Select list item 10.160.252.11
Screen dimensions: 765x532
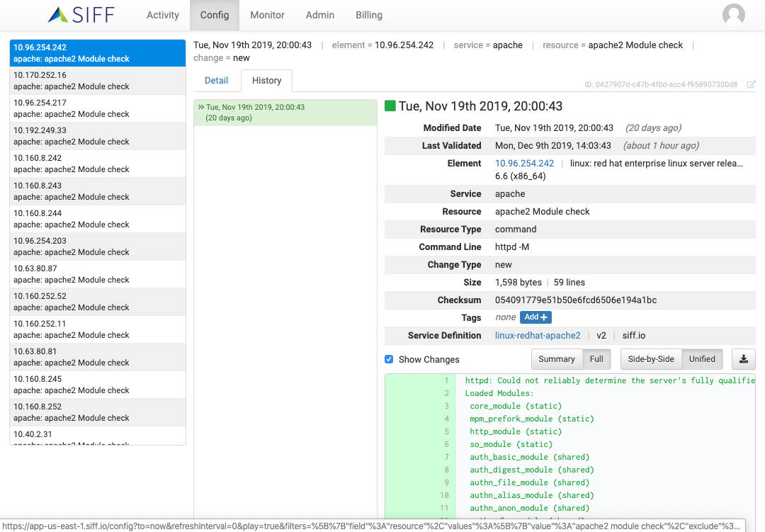[x=98, y=329]
